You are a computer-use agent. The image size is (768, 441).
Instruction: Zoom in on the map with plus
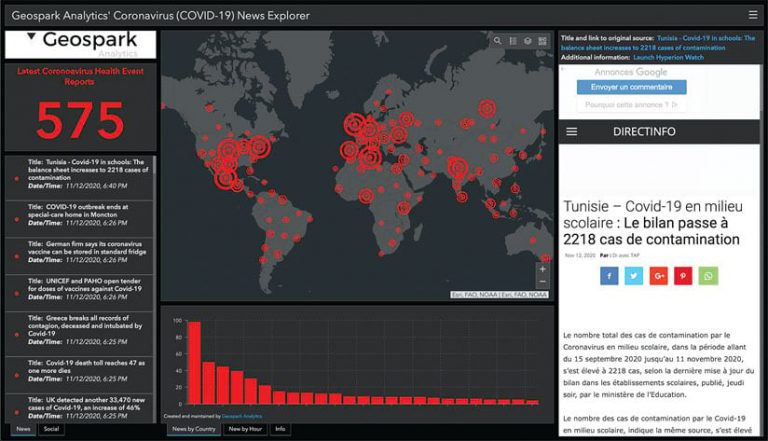542,269
